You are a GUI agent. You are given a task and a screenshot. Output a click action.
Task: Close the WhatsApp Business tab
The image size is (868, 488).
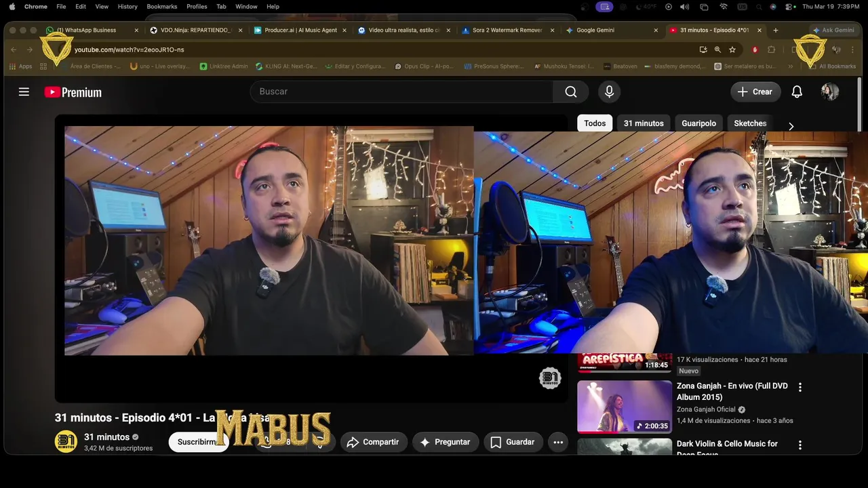(x=136, y=30)
